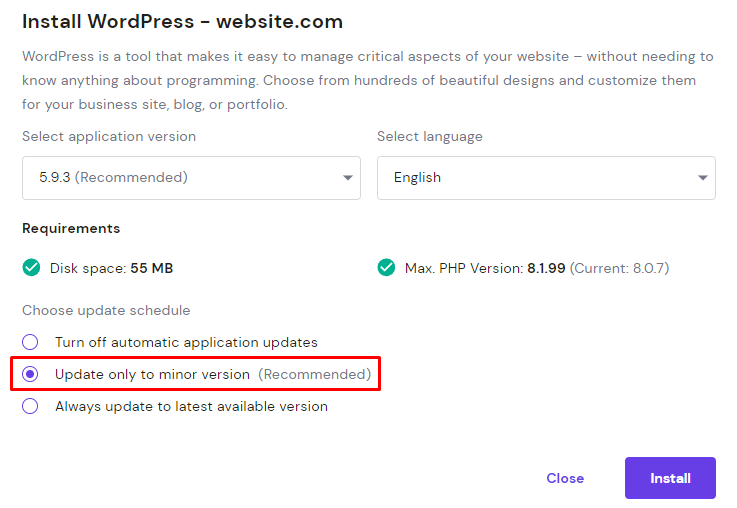
Task: Choose 'Update only to minor version' radio option
Action: 31,374
